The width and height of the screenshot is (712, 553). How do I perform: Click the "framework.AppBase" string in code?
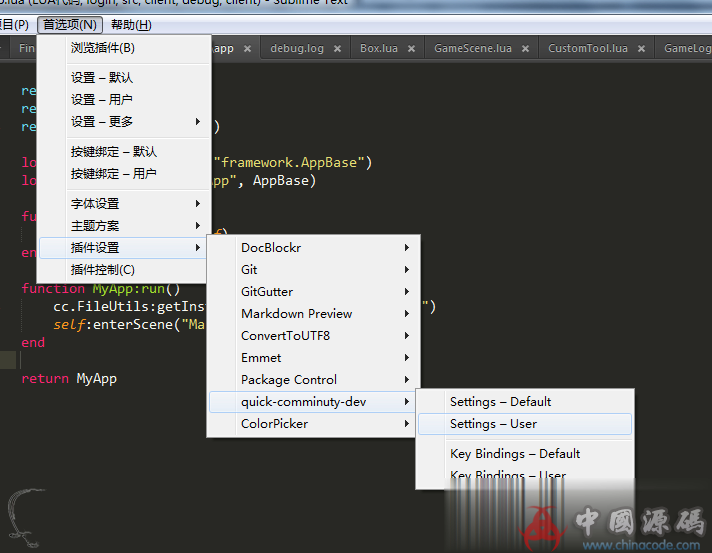(289, 162)
